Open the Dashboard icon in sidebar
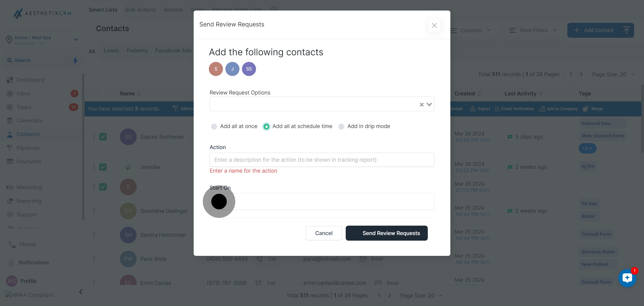Image resolution: width=644 pixels, height=306 pixels. (10, 80)
